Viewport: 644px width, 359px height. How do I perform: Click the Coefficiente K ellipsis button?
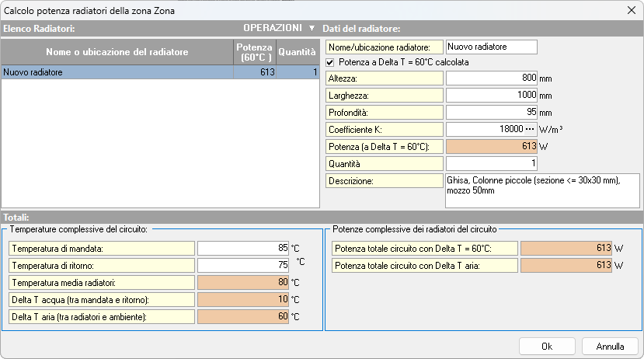click(531, 129)
